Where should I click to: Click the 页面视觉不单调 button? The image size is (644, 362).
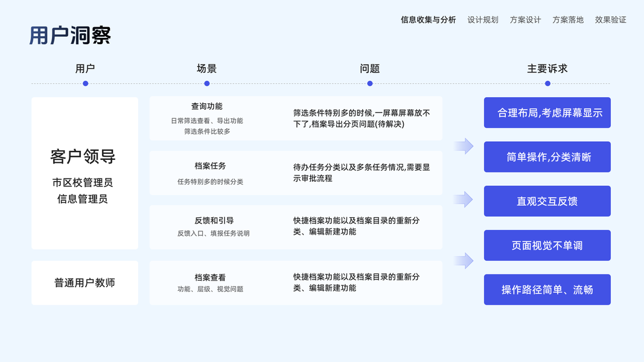[547, 246]
